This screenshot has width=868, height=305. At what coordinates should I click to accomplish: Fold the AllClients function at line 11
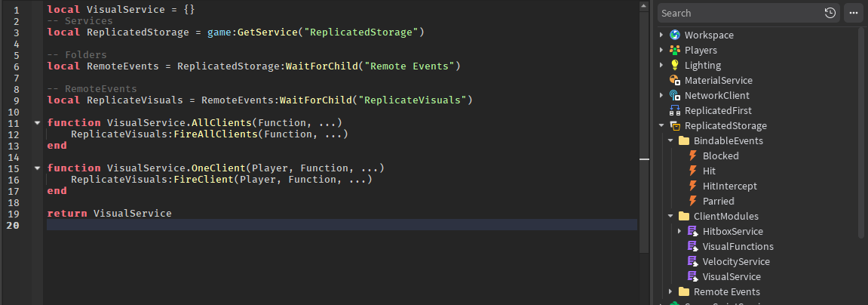pos(37,122)
